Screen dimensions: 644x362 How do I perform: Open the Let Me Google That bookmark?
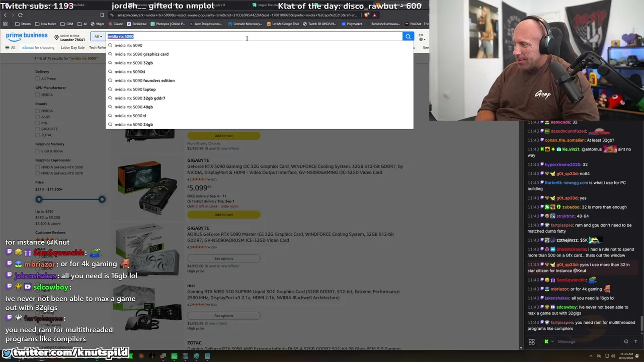283,24
